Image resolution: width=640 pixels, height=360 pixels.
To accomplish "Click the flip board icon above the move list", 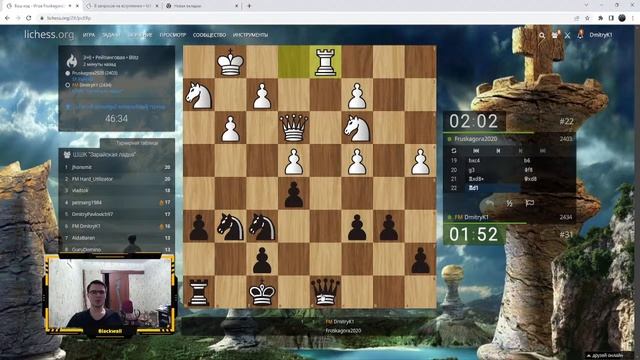I will (453, 151).
